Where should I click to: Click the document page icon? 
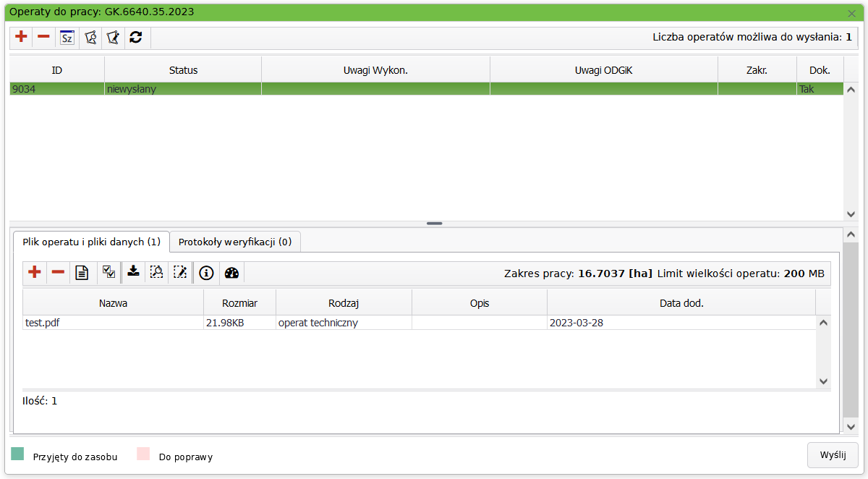[x=82, y=273]
